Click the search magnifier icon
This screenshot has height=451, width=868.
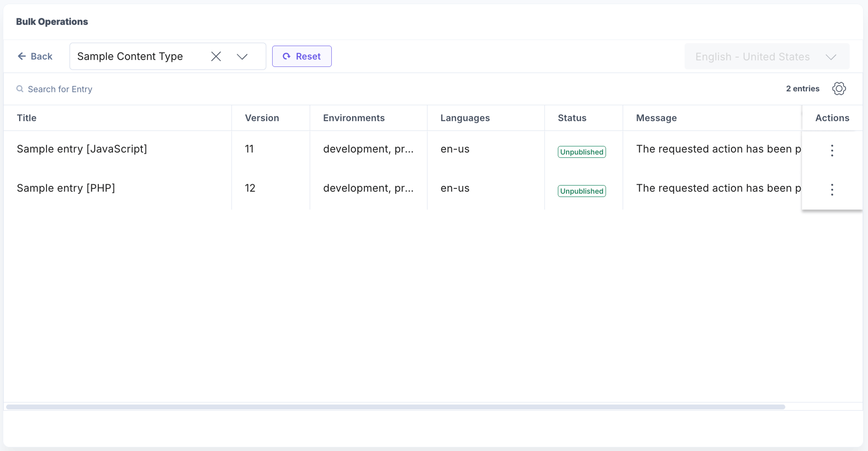[20, 89]
